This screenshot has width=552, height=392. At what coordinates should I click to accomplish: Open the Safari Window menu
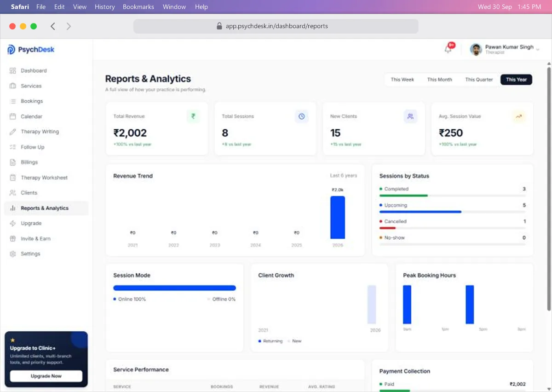pyautogui.click(x=174, y=7)
